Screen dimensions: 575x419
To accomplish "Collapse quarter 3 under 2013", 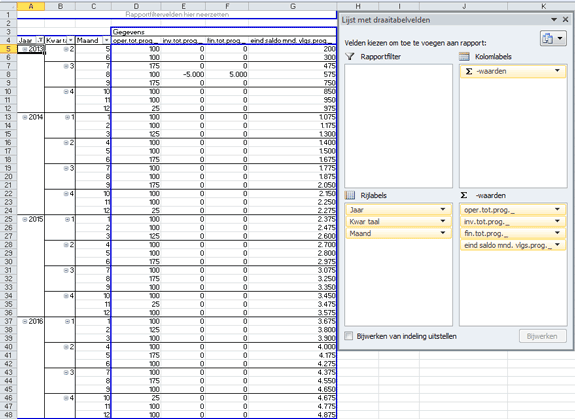I will pyautogui.click(x=66, y=66).
